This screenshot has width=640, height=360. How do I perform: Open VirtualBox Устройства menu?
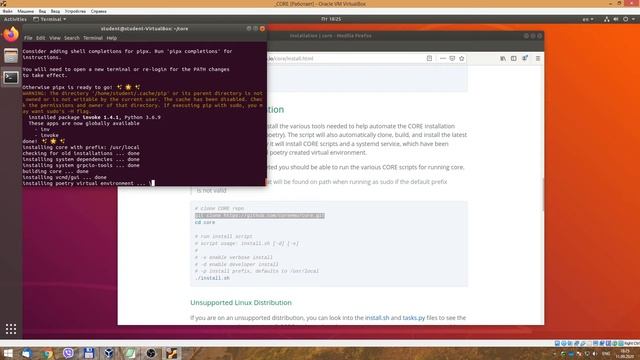[x=75, y=11]
